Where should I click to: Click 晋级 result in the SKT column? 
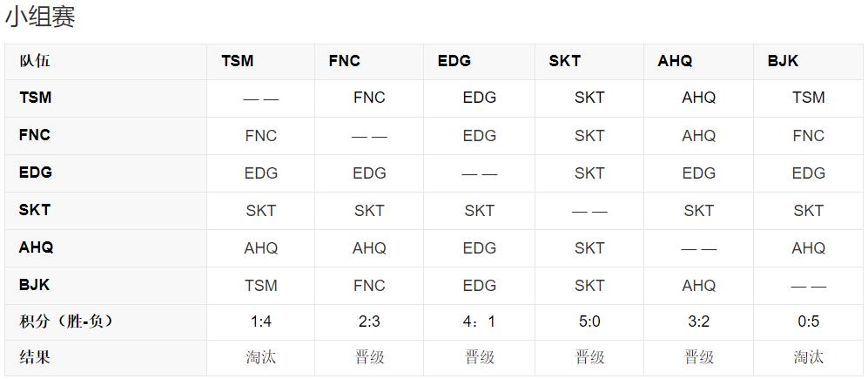pos(589,357)
